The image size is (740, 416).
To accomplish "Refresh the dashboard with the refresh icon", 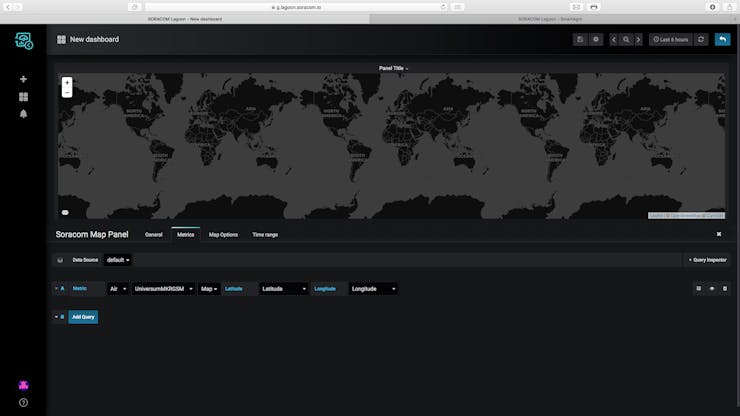I will coord(701,39).
